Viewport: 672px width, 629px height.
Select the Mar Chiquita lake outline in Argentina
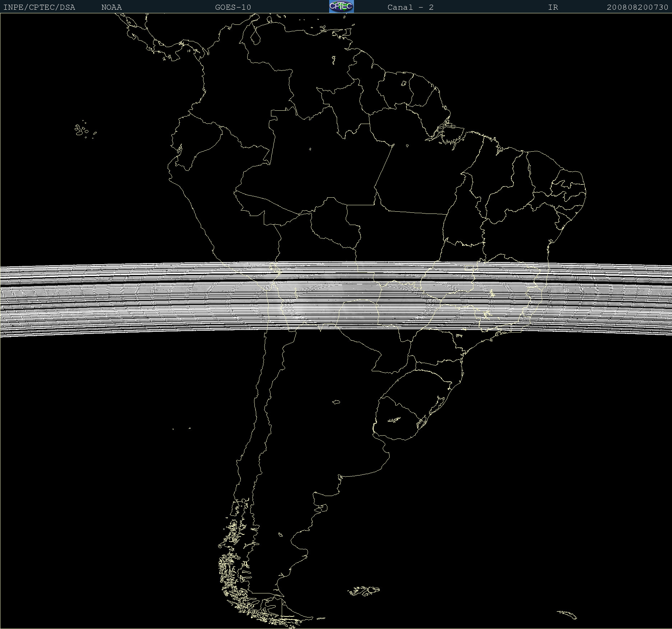pyautogui.click(x=336, y=402)
